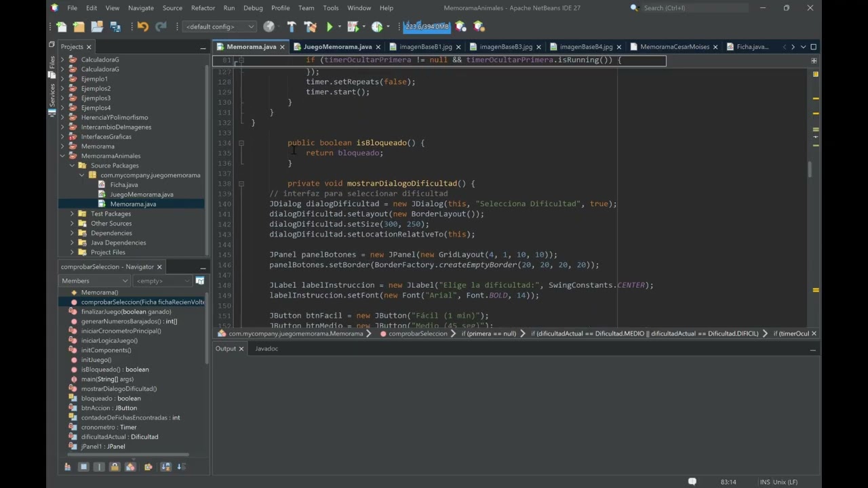Build the project with the hammer icon
This screenshot has width=868, height=488.
click(x=292, y=26)
